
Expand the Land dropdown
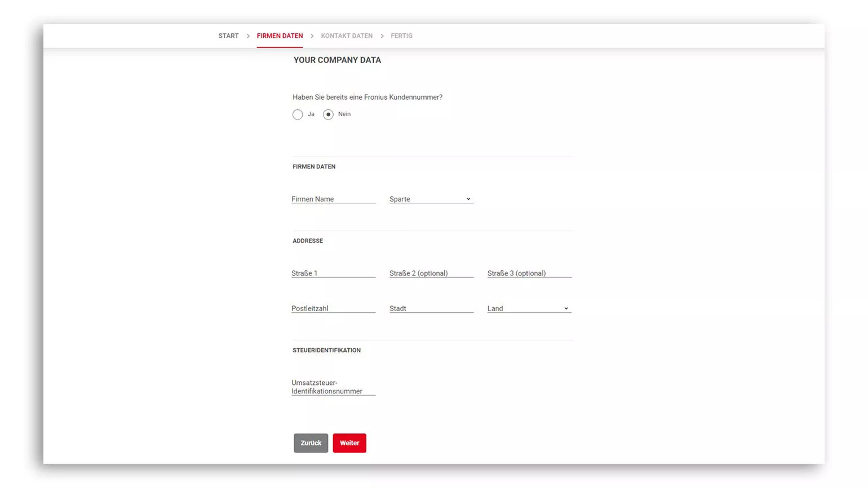(x=529, y=308)
